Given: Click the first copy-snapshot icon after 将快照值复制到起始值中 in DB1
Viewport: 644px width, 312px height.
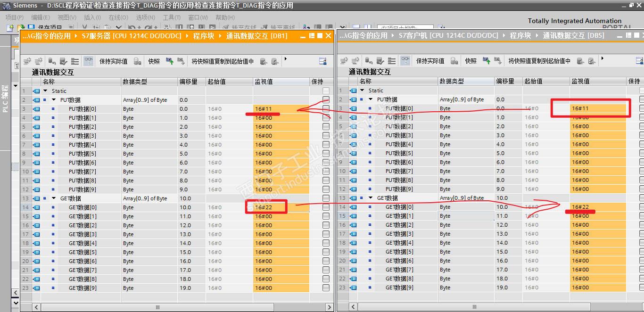Looking at the screenshot, I should point(264,61).
